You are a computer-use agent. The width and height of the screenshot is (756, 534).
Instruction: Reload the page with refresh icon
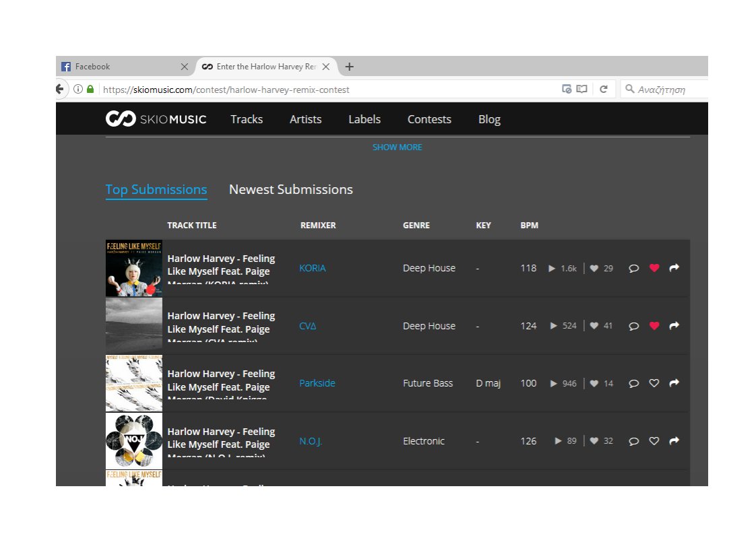603,89
